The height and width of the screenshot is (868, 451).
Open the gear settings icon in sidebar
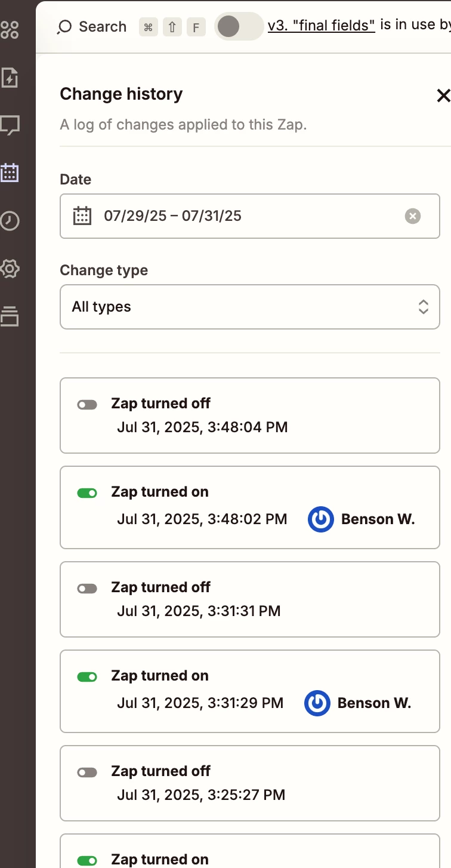pyautogui.click(x=10, y=269)
